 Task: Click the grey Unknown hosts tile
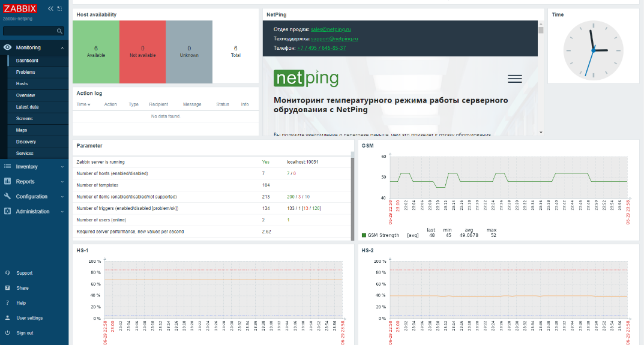(x=189, y=52)
